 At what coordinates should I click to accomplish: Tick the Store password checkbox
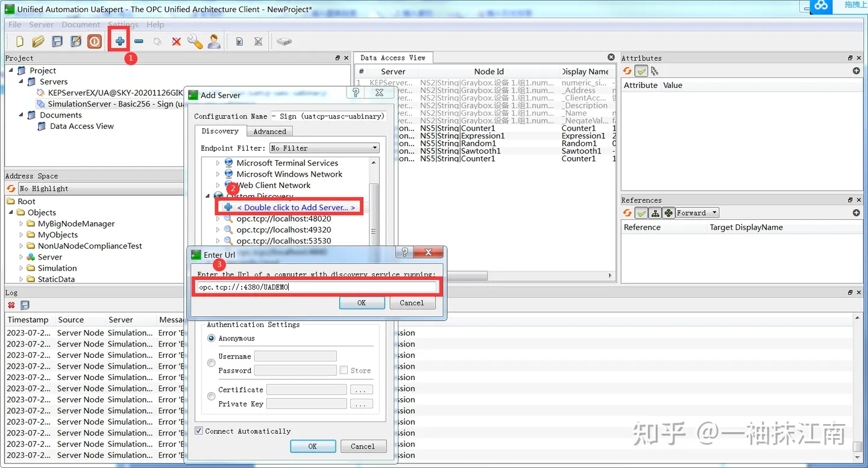coord(344,370)
